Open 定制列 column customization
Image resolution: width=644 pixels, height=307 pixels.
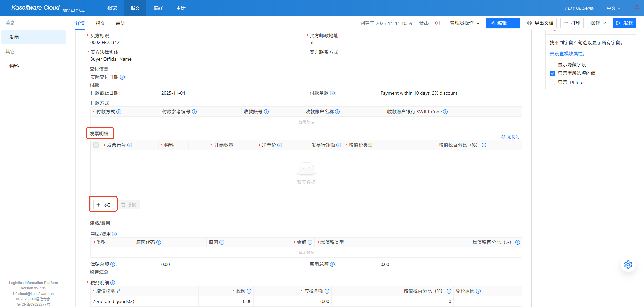pos(510,137)
